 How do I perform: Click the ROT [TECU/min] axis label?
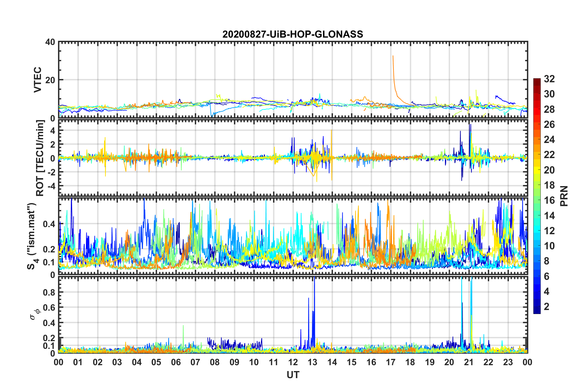40,158
